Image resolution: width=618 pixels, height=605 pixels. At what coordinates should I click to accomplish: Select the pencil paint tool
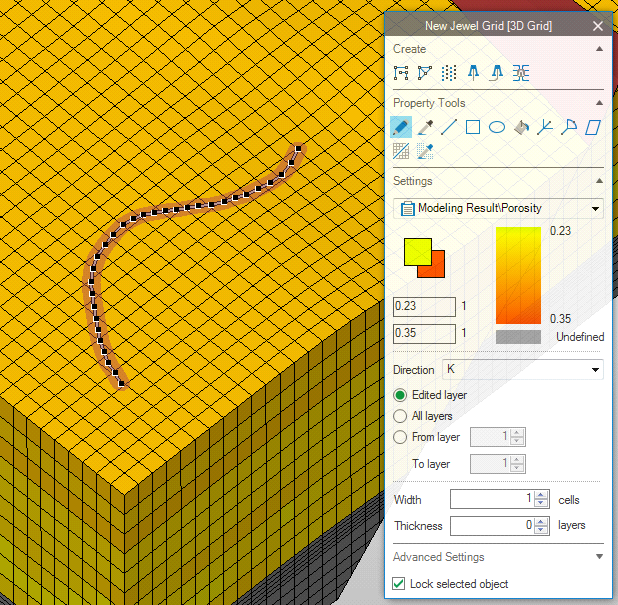click(401, 127)
